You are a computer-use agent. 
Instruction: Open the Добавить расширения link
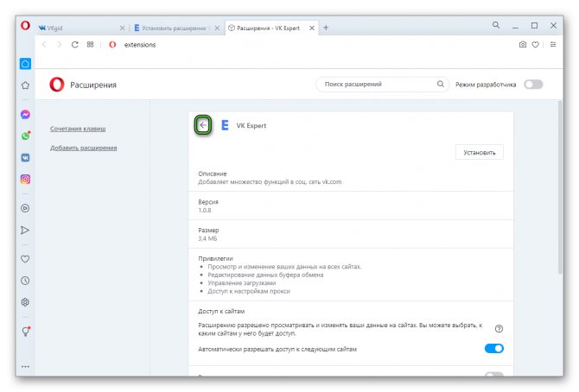[84, 148]
